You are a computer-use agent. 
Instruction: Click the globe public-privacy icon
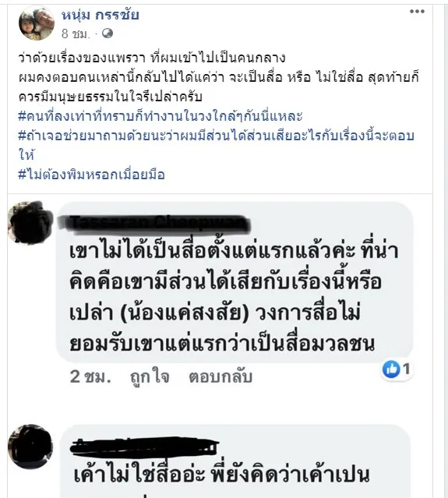[x=108, y=33]
